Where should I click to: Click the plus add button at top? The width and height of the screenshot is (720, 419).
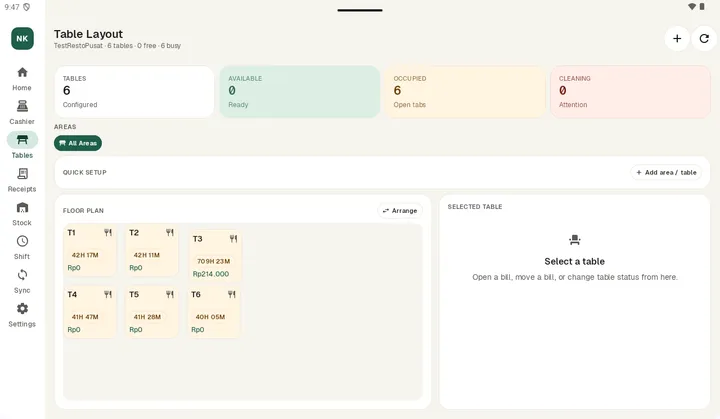[x=677, y=39]
